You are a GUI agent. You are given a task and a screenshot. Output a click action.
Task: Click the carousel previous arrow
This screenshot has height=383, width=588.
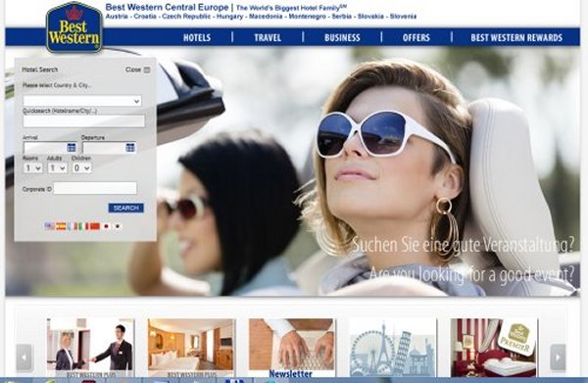[24, 358]
